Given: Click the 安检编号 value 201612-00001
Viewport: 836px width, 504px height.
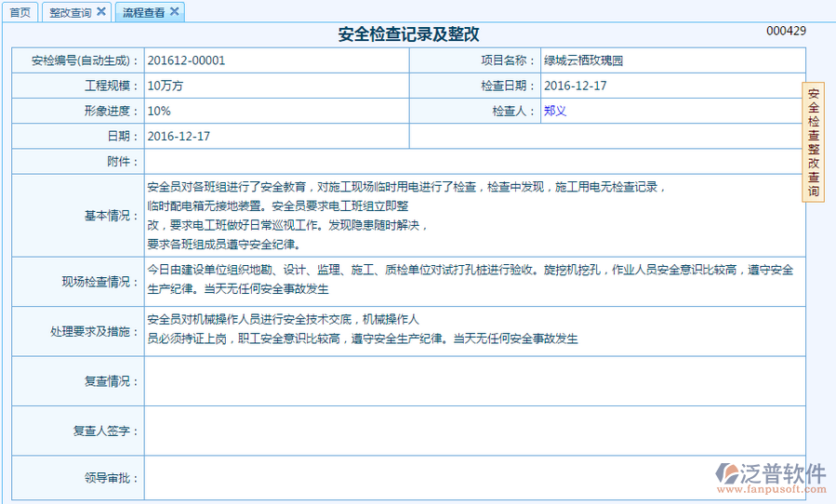Looking at the screenshot, I should coord(186,60).
